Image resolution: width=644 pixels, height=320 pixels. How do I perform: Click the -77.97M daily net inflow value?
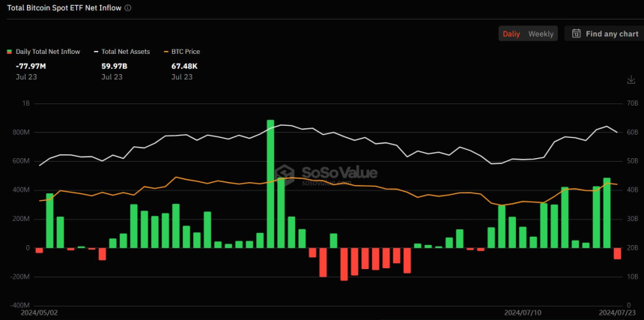click(31, 66)
